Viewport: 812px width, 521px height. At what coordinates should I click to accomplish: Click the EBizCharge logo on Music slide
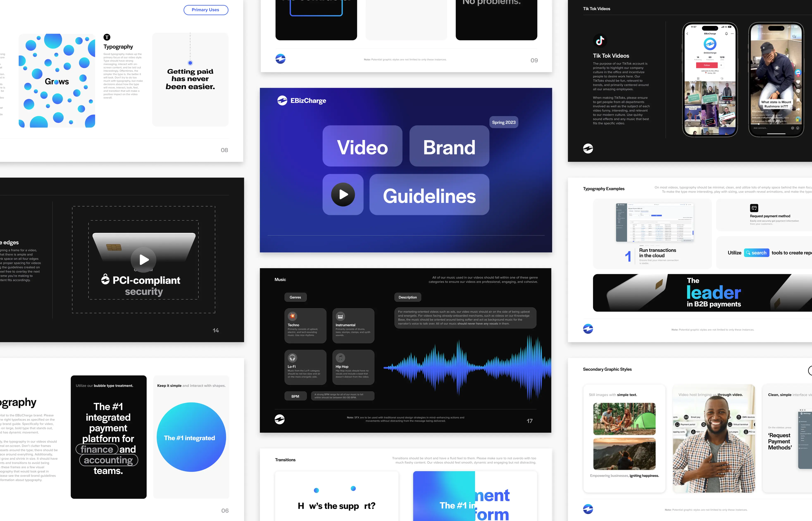click(x=280, y=419)
